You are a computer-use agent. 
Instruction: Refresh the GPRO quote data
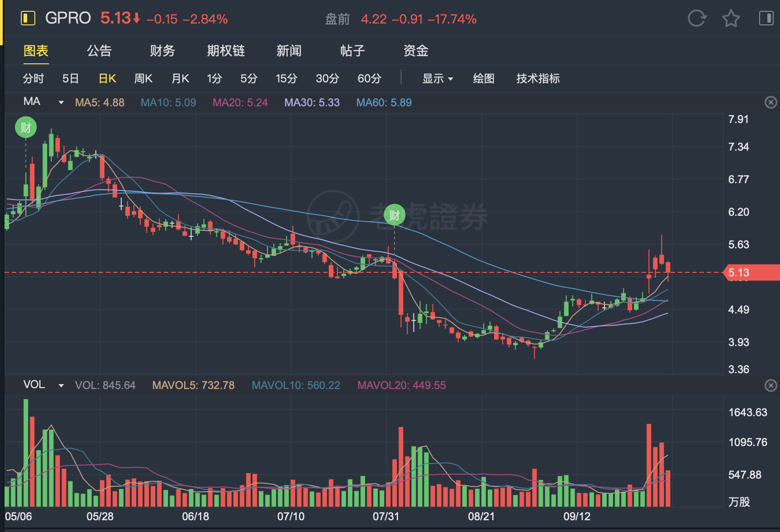coord(697,19)
